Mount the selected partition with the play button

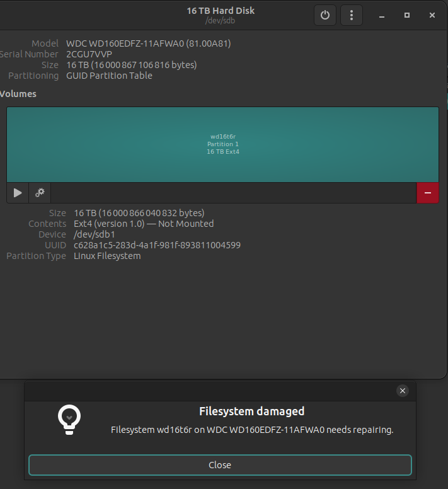[x=18, y=193]
